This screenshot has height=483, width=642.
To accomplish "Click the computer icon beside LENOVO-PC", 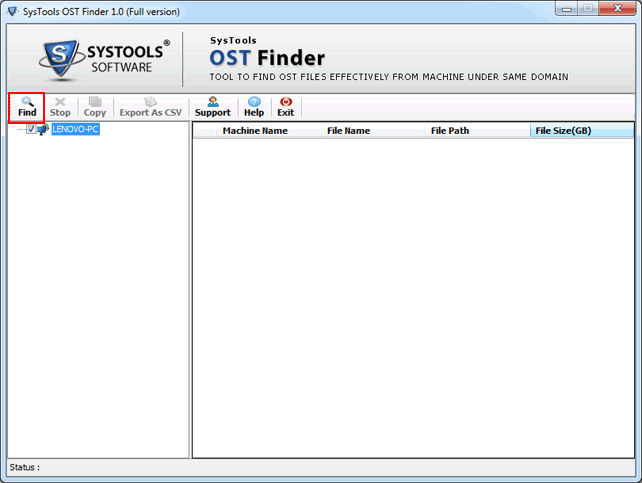I will 43,129.
